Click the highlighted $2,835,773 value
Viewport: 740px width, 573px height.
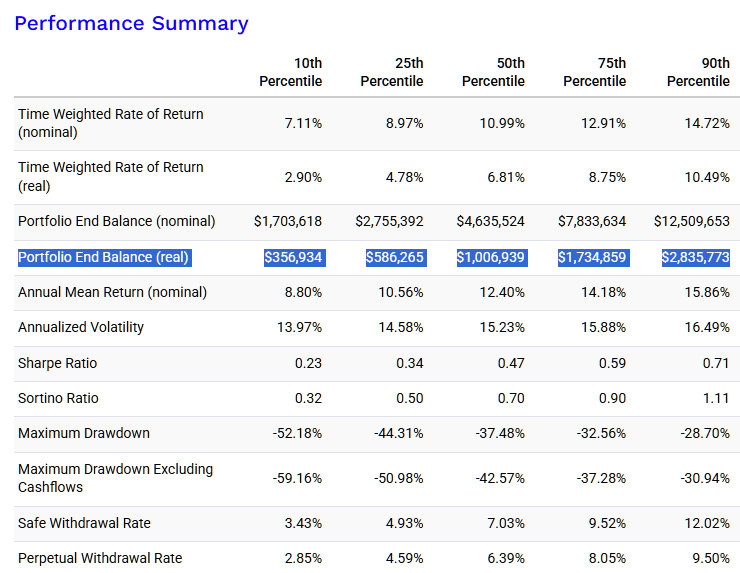coord(696,258)
